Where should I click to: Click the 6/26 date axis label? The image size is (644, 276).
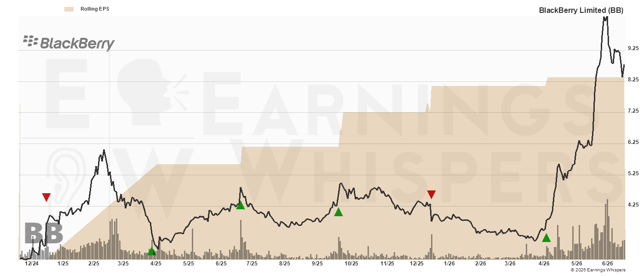tap(608, 264)
